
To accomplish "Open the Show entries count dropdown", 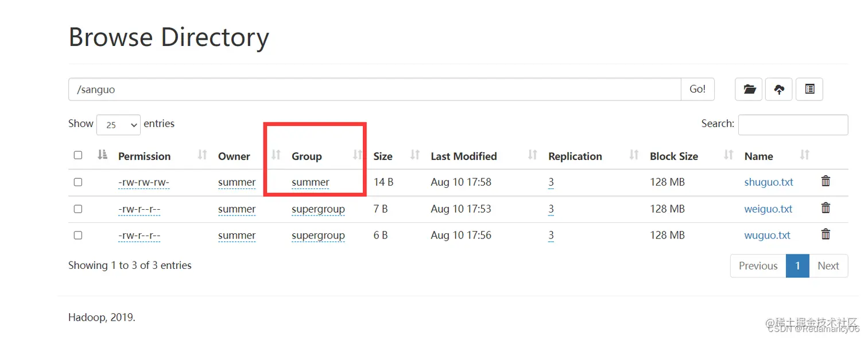I will tap(119, 125).
